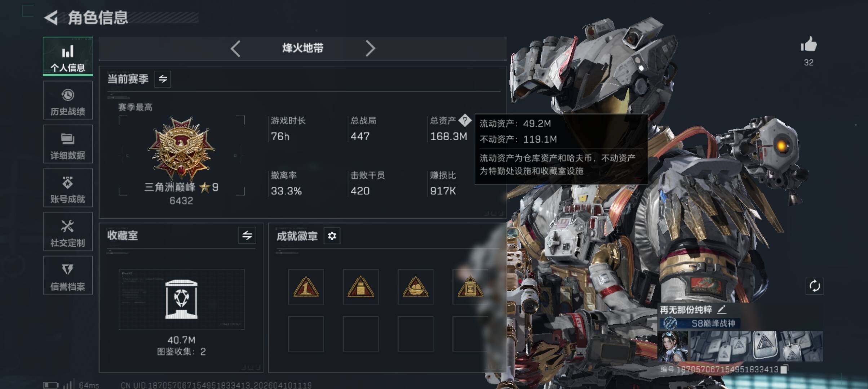The image size is (868, 389).
Task: Go back using the arrow beside 角色信息
Action: tap(51, 18)
